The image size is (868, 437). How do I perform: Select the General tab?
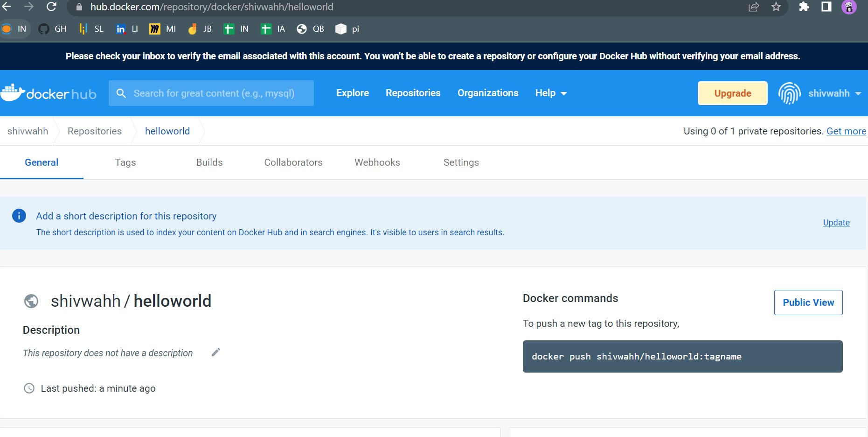click(42, 162)
